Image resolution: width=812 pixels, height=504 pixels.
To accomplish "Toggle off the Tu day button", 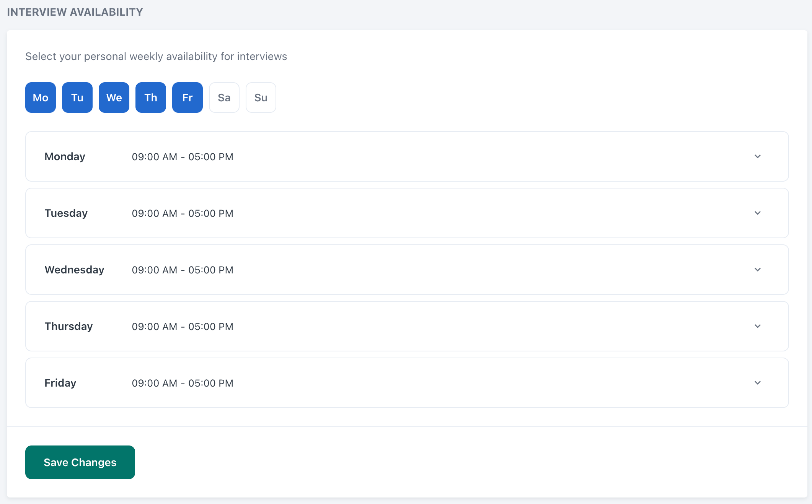I will click(x=77, y=98).
